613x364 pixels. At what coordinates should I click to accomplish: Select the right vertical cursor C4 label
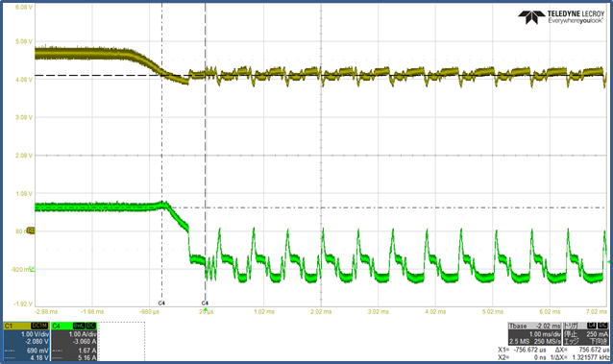205,303
